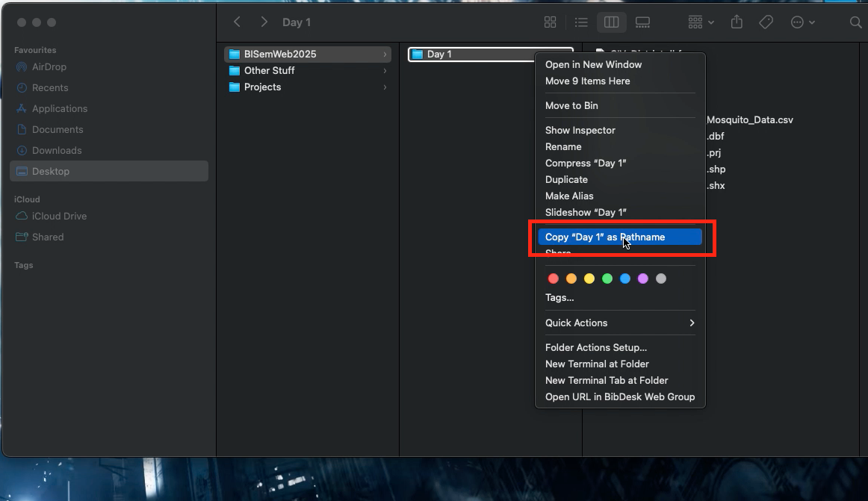Switch to icon grid view
This screenshot has height=501, width=868.
point(550,22)
